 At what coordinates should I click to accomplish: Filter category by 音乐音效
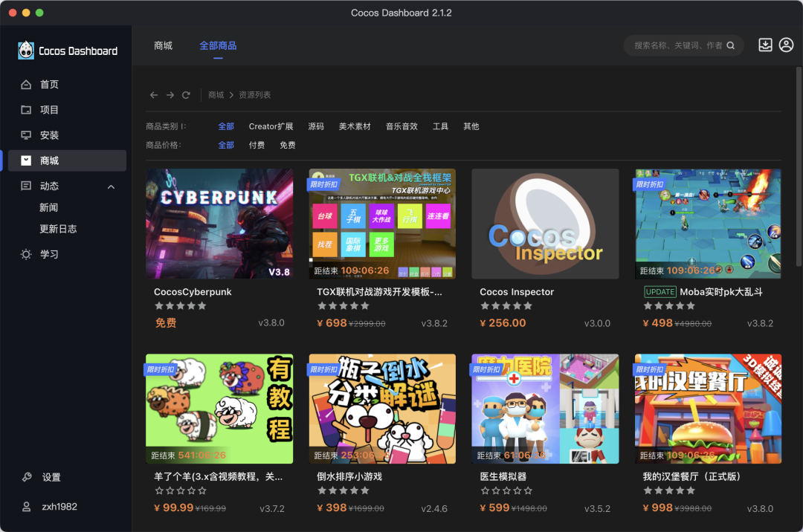401,126
